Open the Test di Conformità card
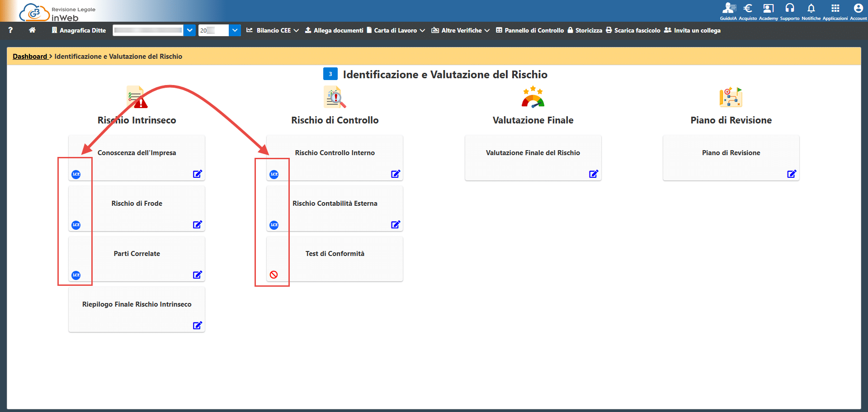Image resolution: width=868 pixels, height=412 pixels. point(335,259)
